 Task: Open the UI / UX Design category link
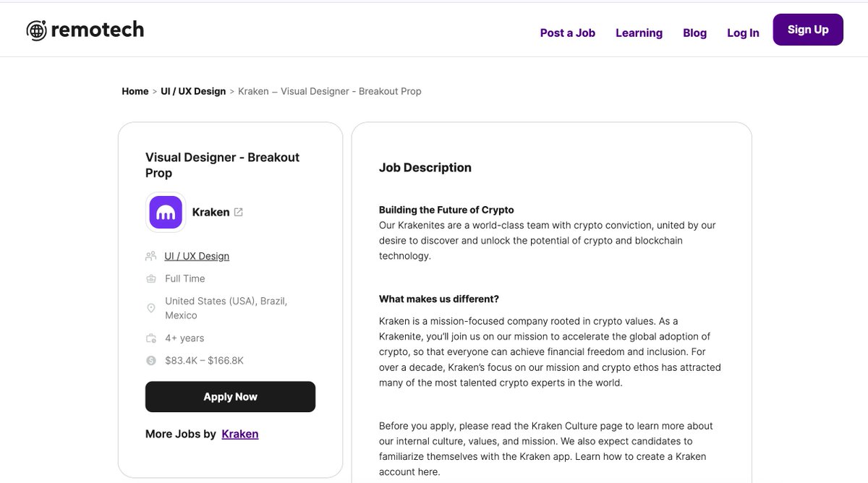click(197, 256)
